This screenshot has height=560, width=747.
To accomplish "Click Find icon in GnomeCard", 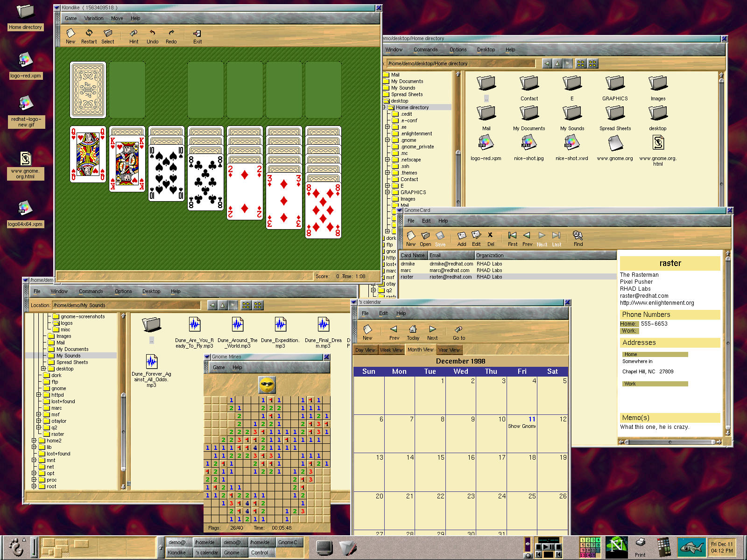I will click(578, 238).
